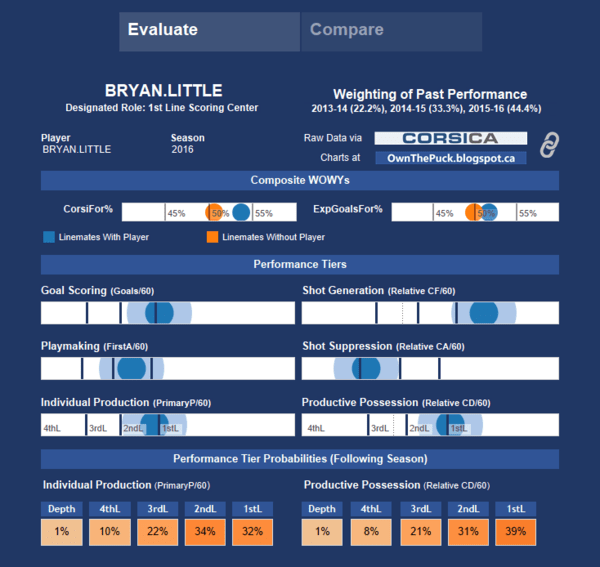Click the blue dot on the CorsiFor% bar

pyautogui.click(x=241, y=212)
